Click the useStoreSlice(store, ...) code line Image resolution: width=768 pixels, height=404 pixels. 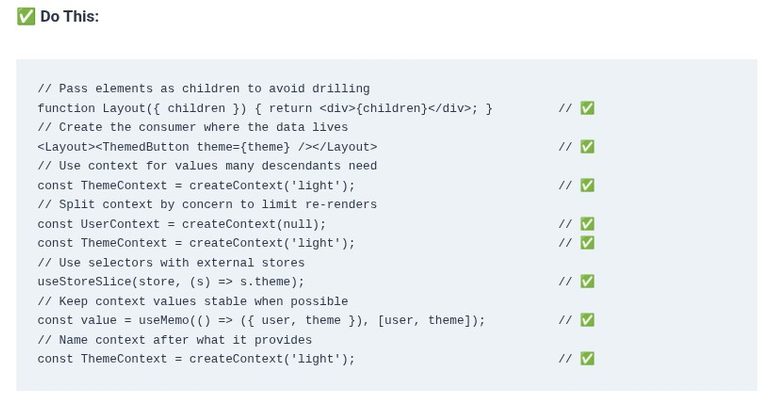pyautogui.click(x=171, y=282)
